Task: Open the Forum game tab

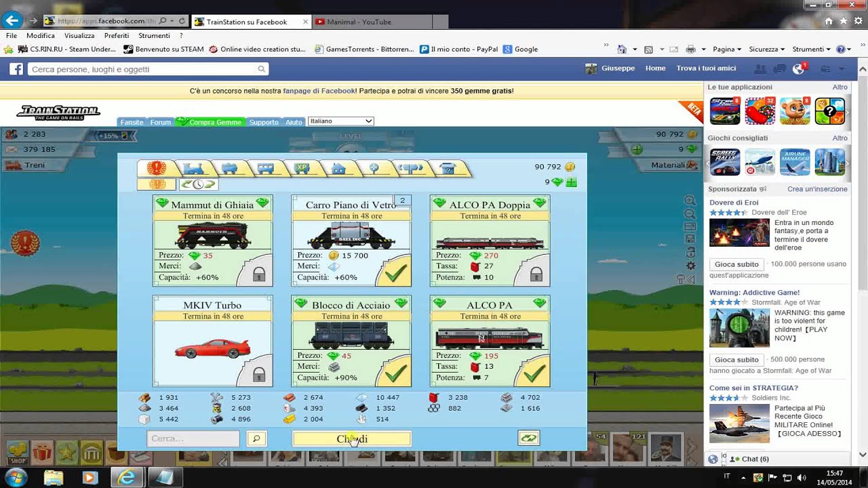Action: click(x=161, y=122)
